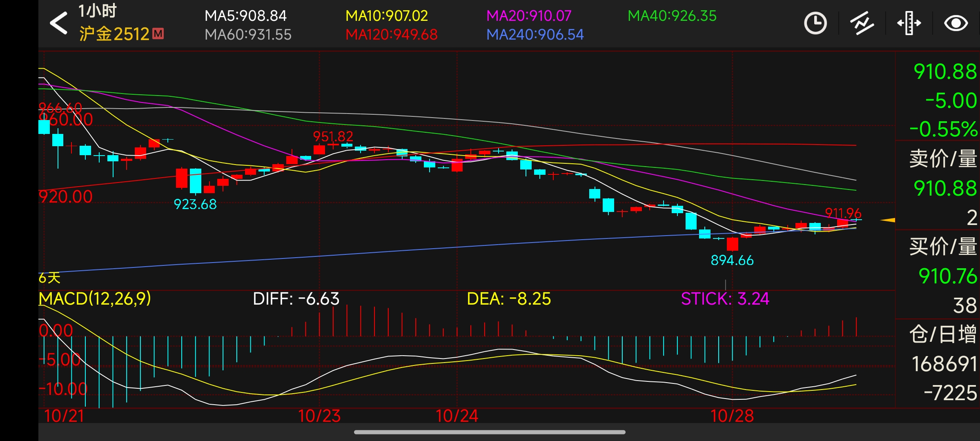Click the bottom horizontal scroll bar
Image resolution: width=980 pixels, height=441 pixels.
point(489,432)
